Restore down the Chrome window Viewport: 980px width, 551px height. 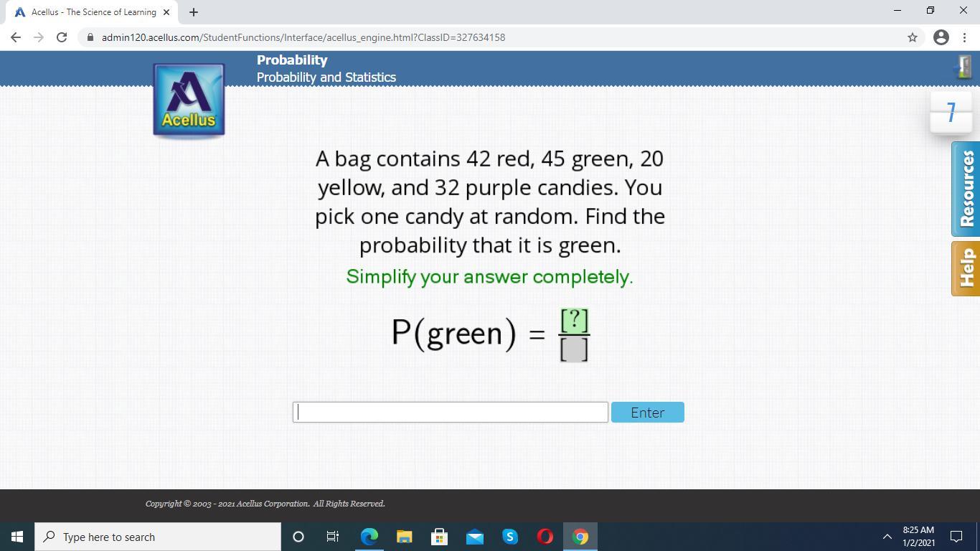pos(930,10)
